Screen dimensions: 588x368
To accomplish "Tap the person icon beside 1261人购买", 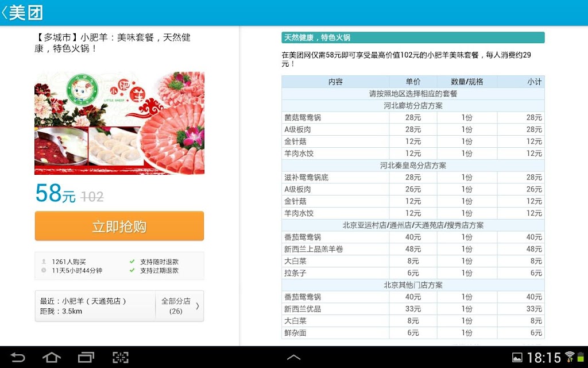I will click(44, 262).
